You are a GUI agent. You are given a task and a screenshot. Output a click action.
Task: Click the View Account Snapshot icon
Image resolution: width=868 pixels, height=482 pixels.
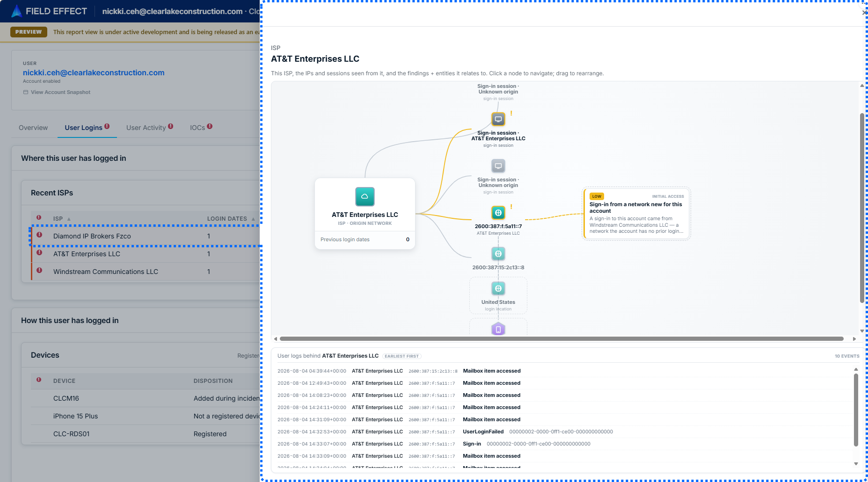point(26,92)
